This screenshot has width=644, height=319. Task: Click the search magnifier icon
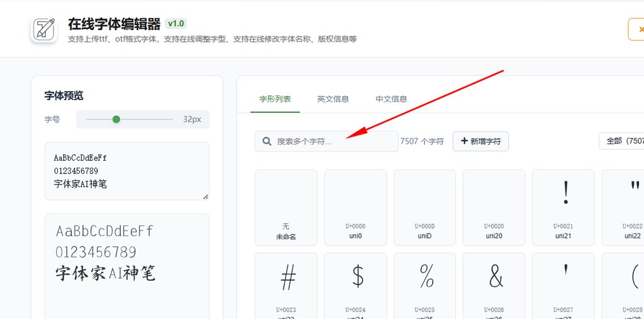click(267, 141)
